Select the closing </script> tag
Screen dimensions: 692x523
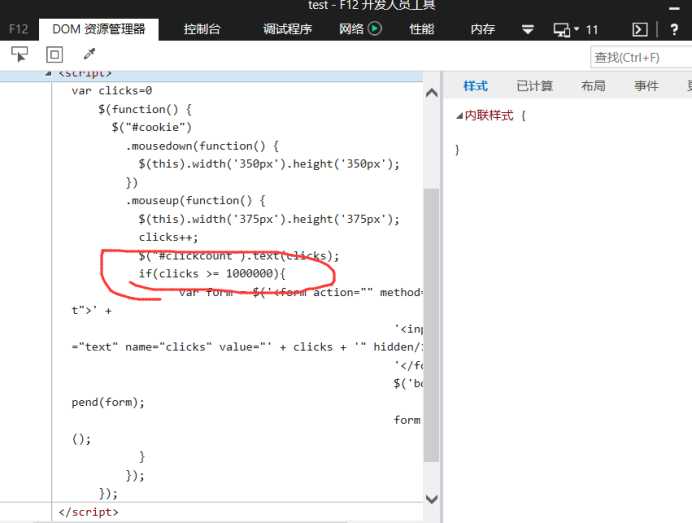pos(88,512)
